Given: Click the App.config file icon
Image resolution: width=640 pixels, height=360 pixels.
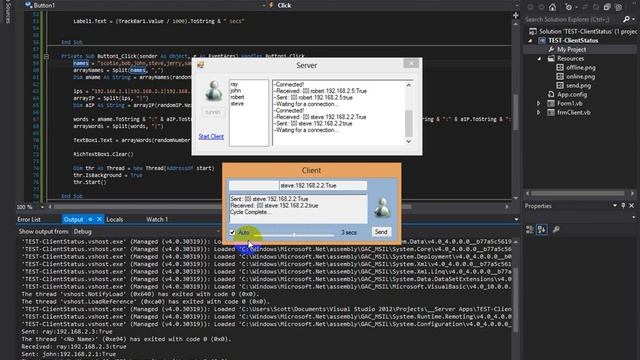Looking at the screenshot, I should (x=551, y=94).
